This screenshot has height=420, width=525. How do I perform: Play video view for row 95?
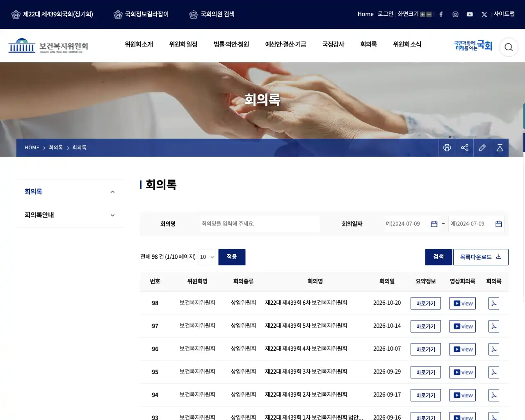(463, 372)
